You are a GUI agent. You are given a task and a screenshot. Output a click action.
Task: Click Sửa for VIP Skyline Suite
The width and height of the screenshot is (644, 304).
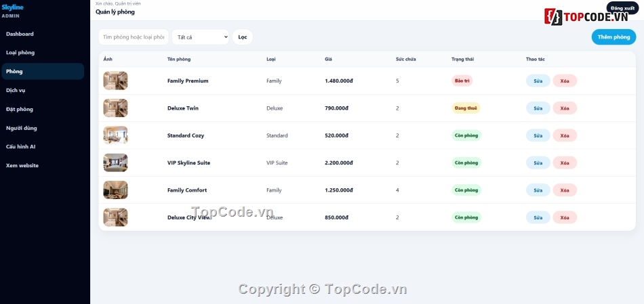pos(538,163)
